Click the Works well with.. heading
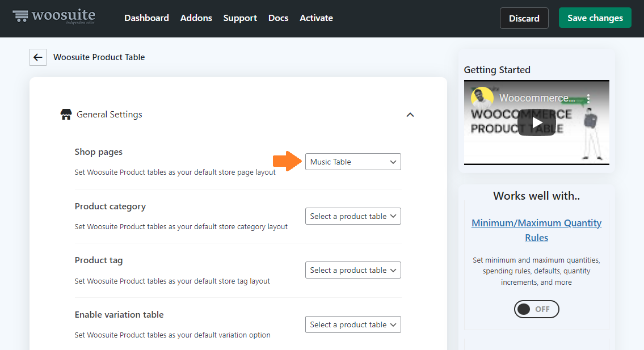The height and width of the screenshot is (350, 644). click(536, 196)
